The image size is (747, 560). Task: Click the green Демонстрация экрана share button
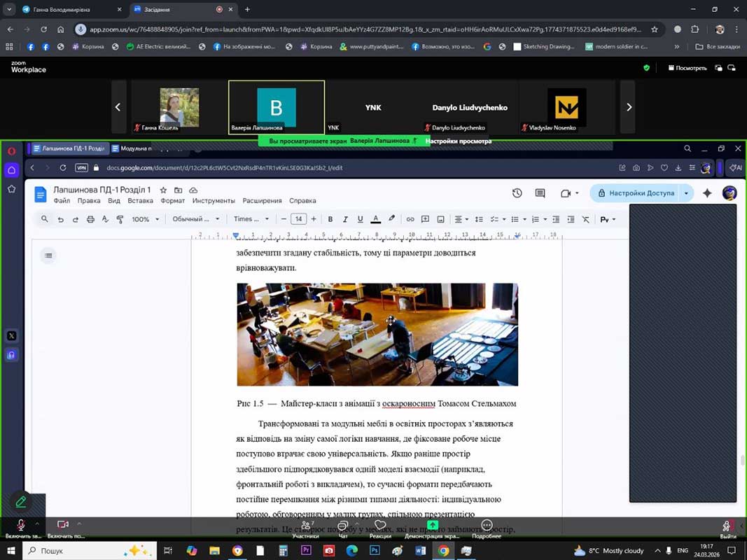pos(433,528)
